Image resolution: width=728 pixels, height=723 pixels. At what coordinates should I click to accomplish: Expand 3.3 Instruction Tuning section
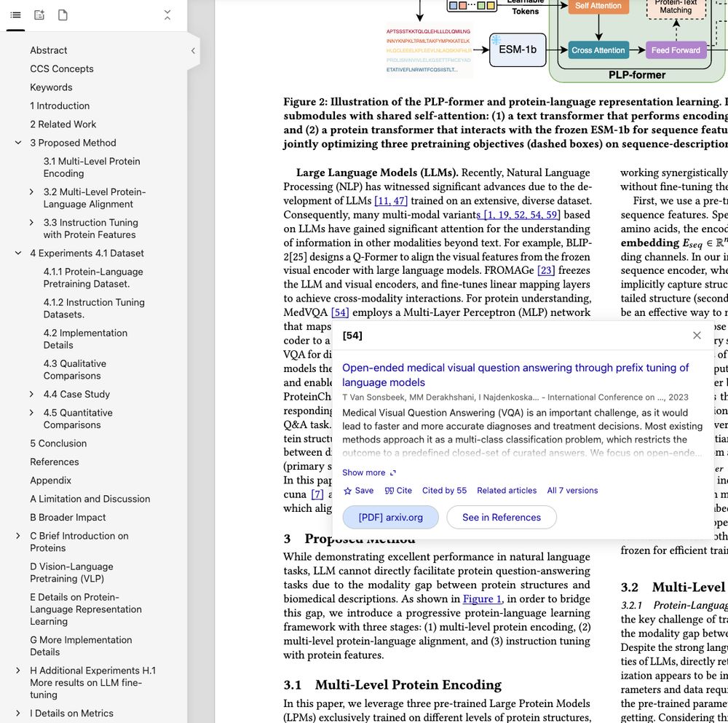click(x=31, y=222)
